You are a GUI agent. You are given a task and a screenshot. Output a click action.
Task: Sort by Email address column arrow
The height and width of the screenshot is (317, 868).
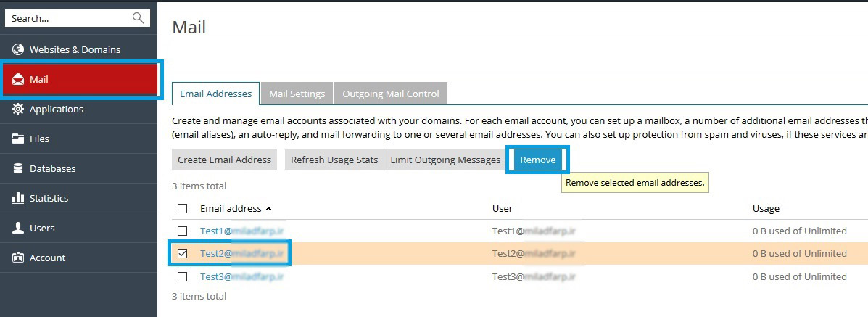click(x=269, y=209)
